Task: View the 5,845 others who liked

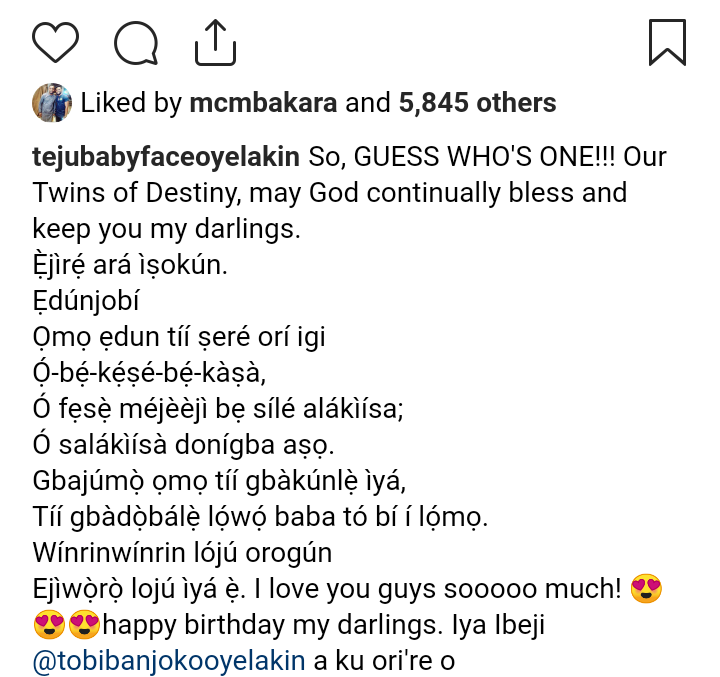Action: (477, 103)
